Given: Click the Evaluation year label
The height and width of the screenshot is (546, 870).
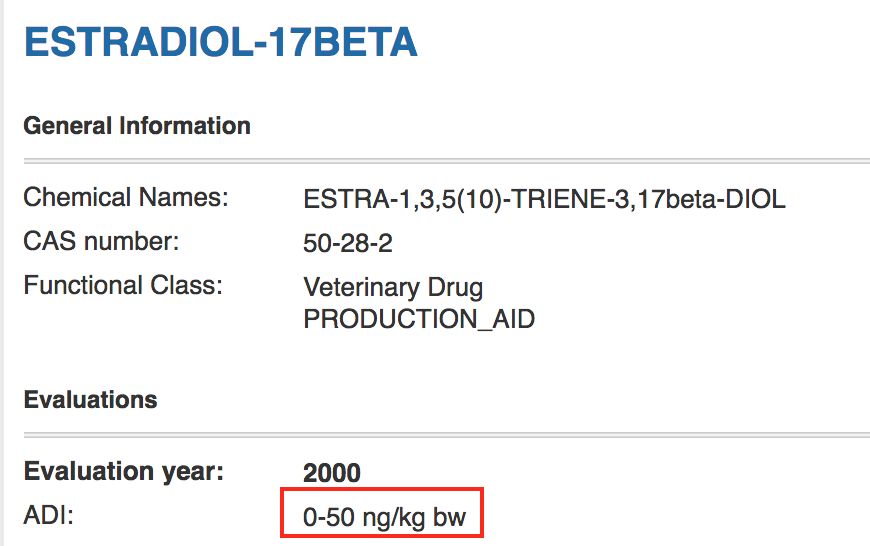Looking at the screenshot, I should pos(124,471).
